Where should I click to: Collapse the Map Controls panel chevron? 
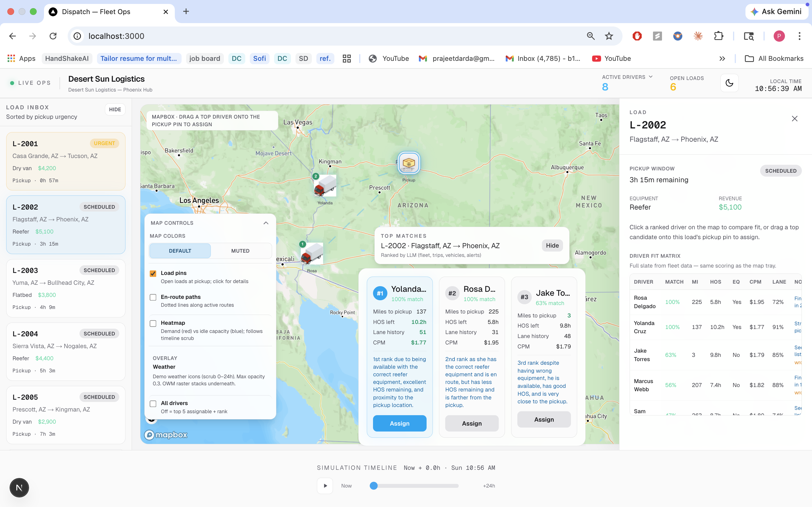point(266,223)
